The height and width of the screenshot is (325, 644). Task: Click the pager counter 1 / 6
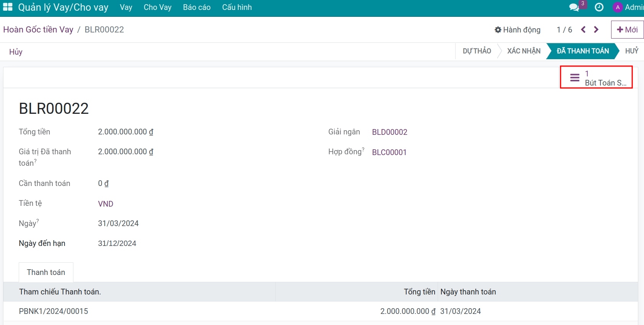[x=564, y=30]
